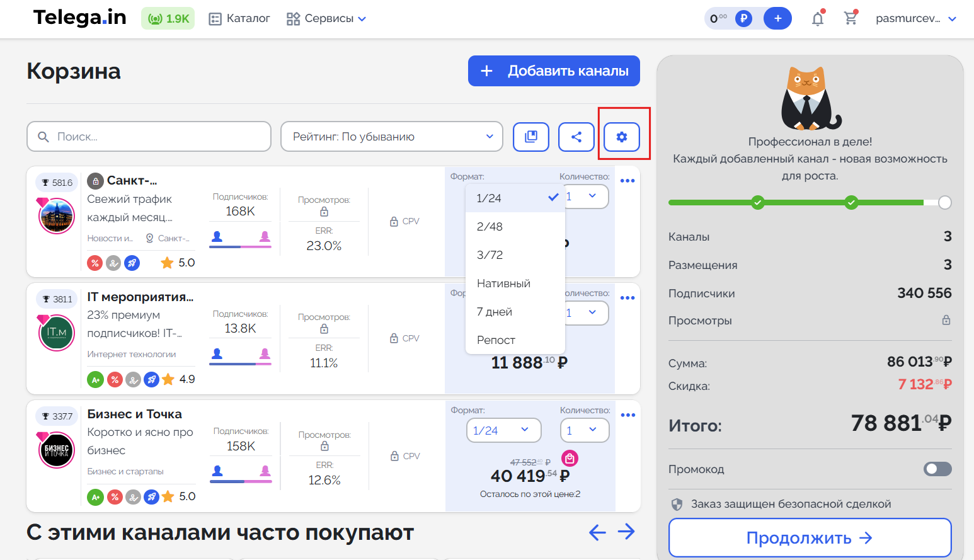Open format dropdown for Бизнес и Точка

pyautogui.click(x=502, y=430)
